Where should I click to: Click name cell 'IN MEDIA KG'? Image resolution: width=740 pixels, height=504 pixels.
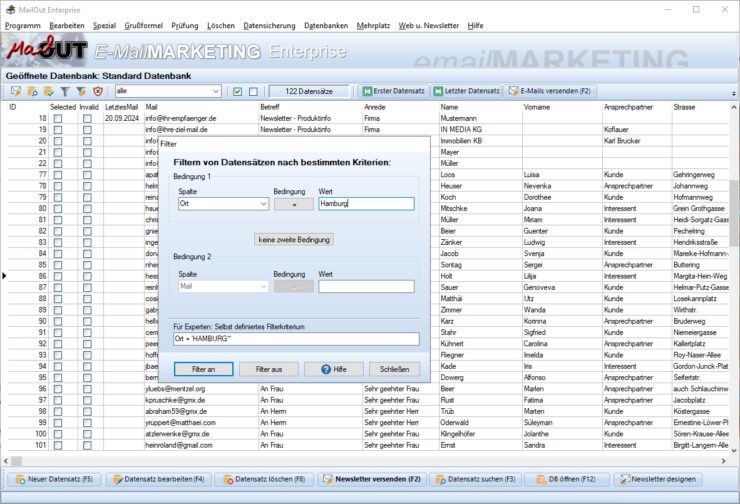461,130
